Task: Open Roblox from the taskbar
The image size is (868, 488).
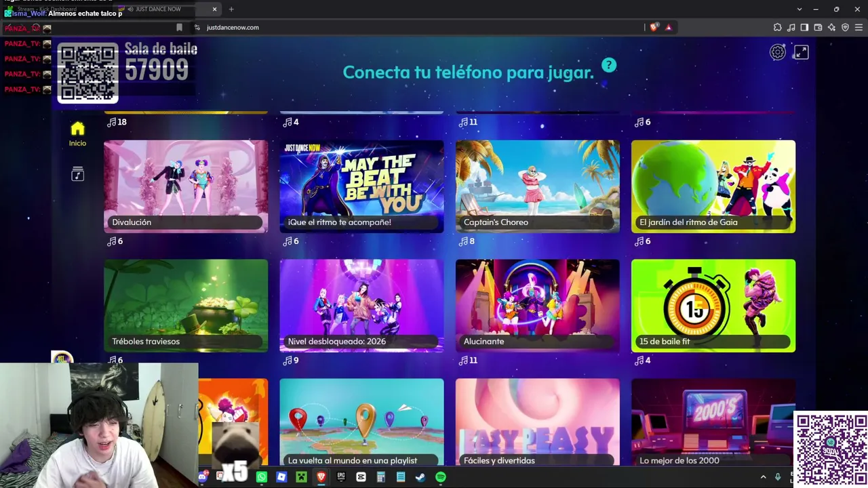Action: 281,477
